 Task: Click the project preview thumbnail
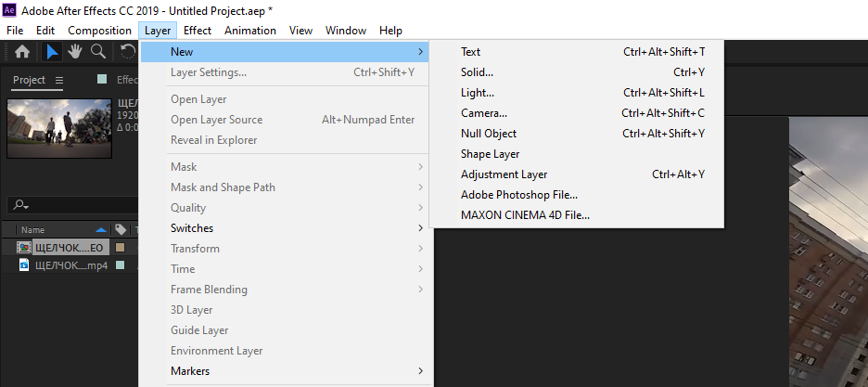point(59,128)
